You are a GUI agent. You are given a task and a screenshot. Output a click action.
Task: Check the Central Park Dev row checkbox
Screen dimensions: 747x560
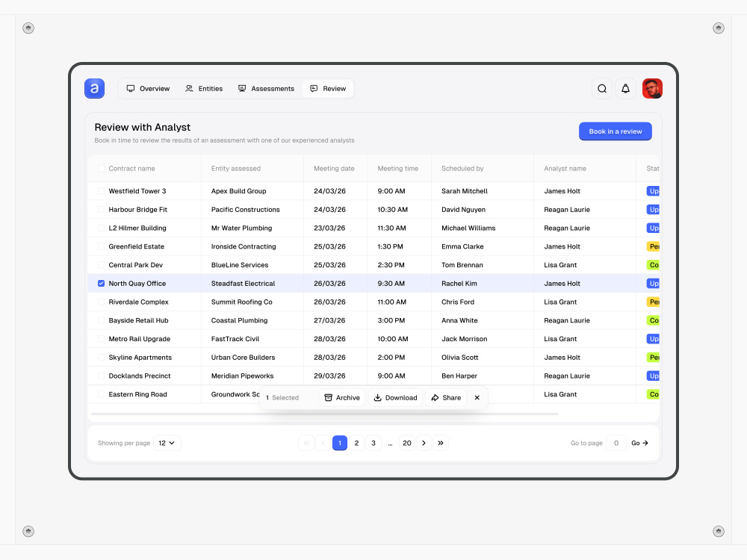tap(101, 265)
